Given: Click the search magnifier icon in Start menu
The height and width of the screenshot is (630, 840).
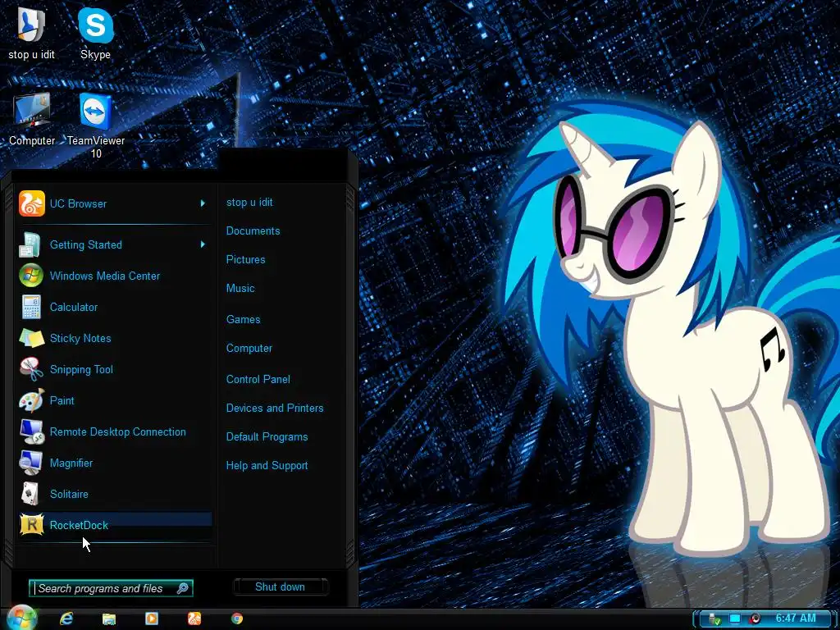Looking at the screenshot, I should click(183, 588).
